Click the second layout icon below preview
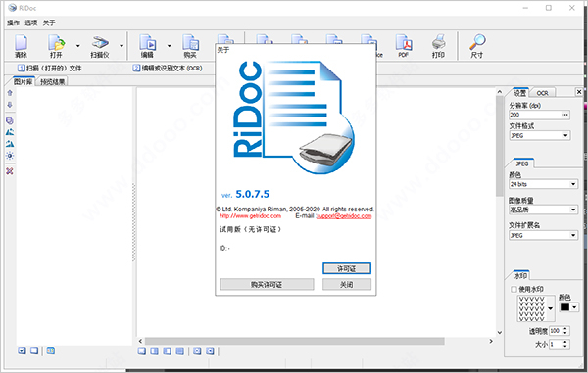This screenshot has height=373, width=588. [x=155, y=350]
